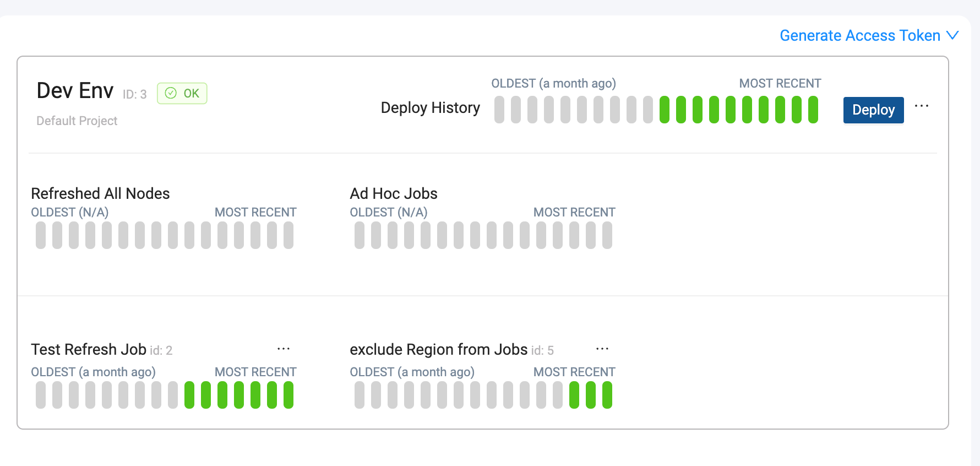Click the most recent Ad Hoc Jobs bar
The width and height of the screenshot is (980, 466).
click(607, 235)
